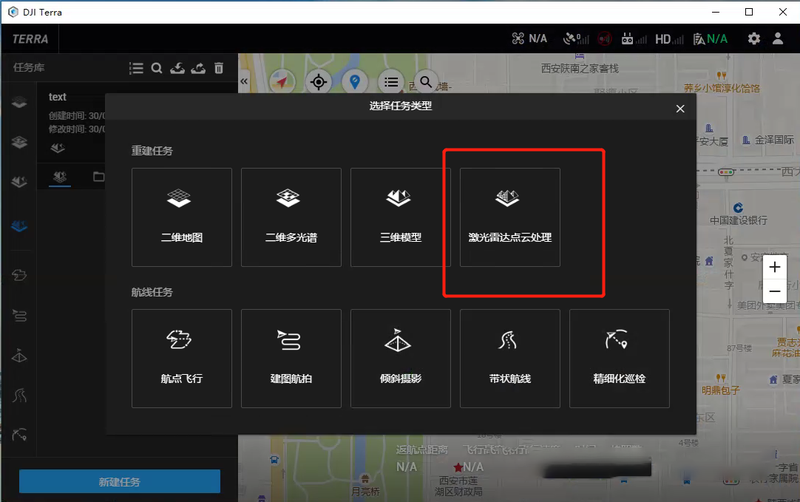Click the HD video link signal icon
The height and width of the screenshot is (502, 800).
tap(669, 39)
